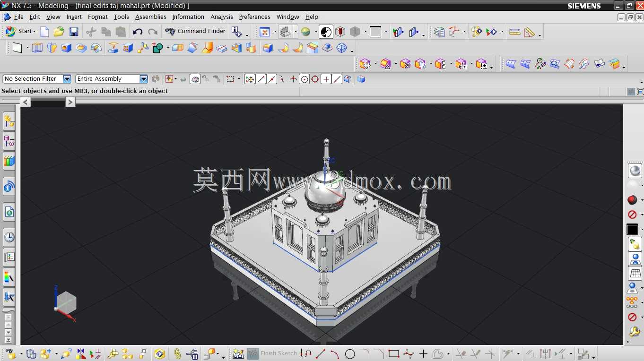Click the Through Curve Mesh surface icon
The height and width of the screenshot is (361, 644).
[x=525, y=64]
